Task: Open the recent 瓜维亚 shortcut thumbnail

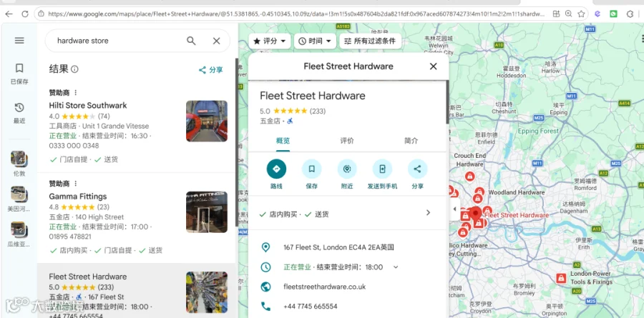Action: click(19, 230)
